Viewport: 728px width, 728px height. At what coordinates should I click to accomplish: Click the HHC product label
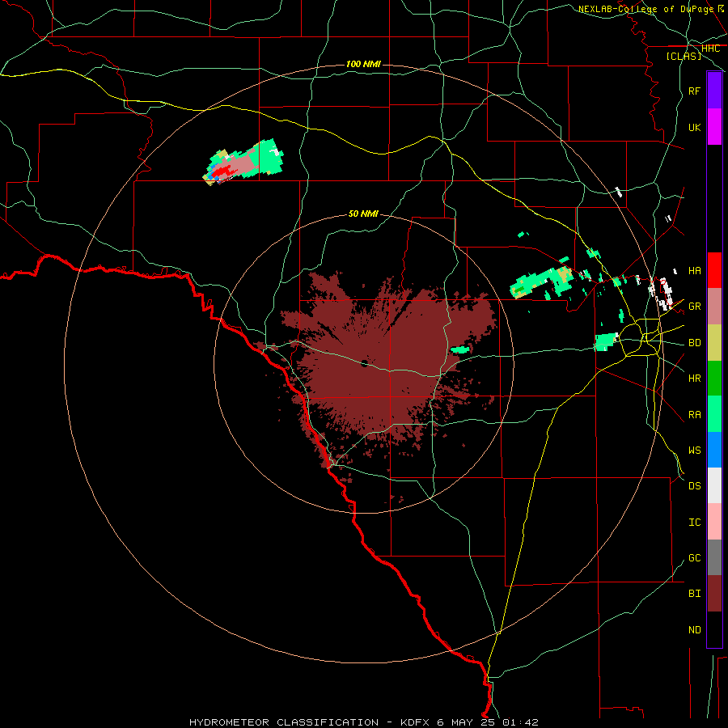click(710, 49)
